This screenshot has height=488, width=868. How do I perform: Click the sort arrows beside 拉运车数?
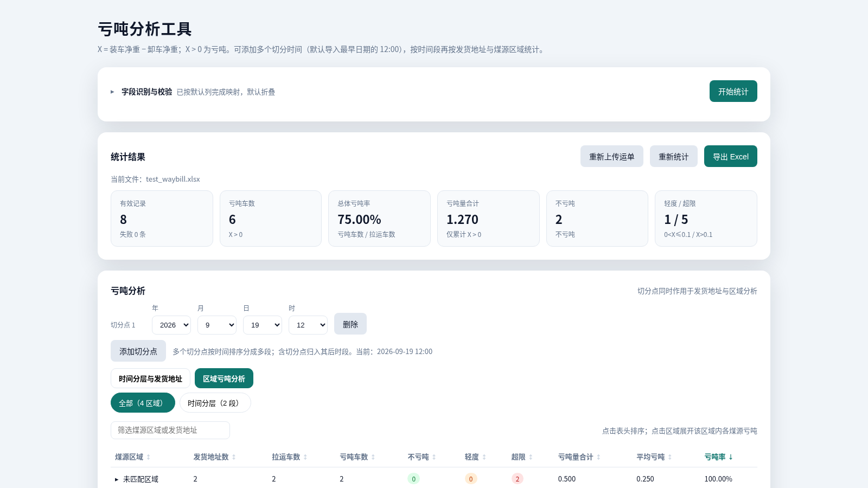pos(305,457)
